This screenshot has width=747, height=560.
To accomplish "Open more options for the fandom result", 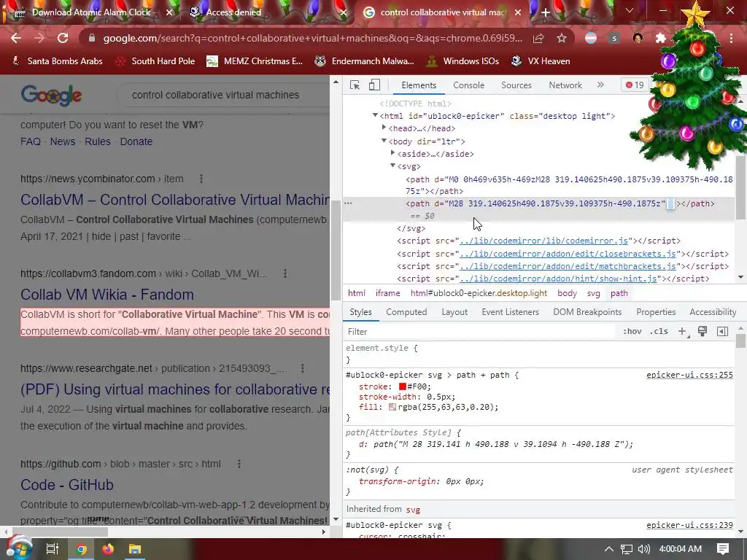I will coord(285,273).
